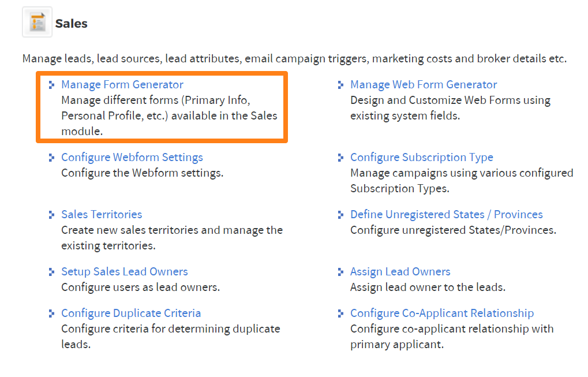
Task: Open the Manage Form Generator link
Action: point(122,85)
